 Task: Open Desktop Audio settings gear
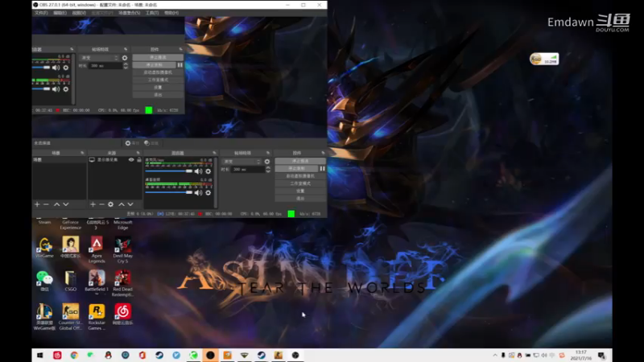pyautogui.click(x=208, y=192)
